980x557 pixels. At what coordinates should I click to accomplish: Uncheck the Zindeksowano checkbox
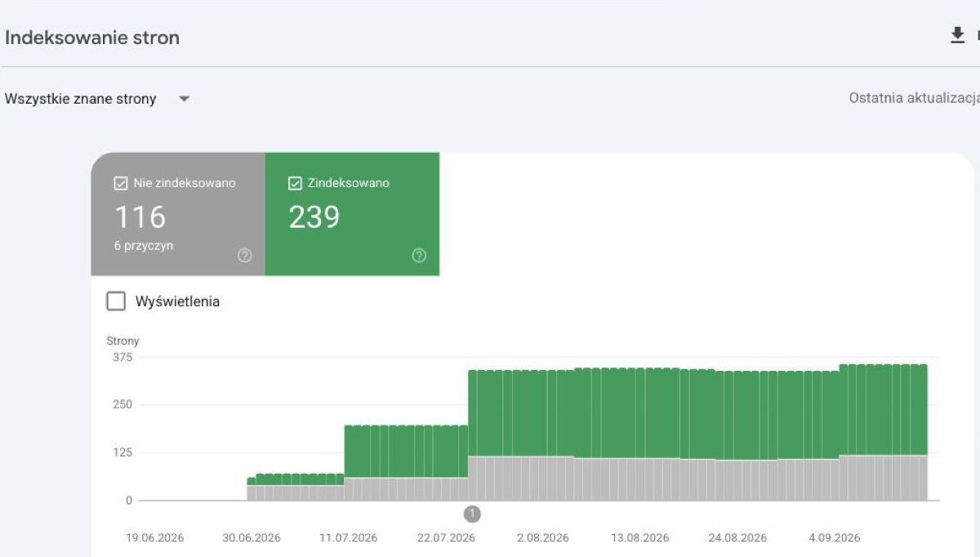click(296, 184)
